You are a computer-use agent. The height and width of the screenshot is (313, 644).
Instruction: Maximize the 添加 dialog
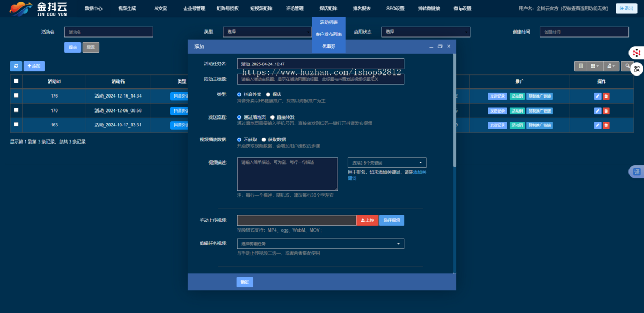(x=440, y=47)
